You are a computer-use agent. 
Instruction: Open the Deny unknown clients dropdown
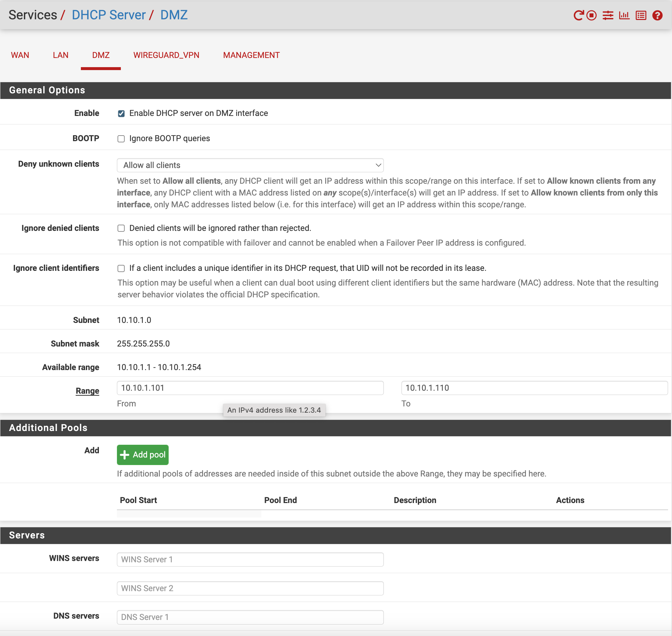250,165
